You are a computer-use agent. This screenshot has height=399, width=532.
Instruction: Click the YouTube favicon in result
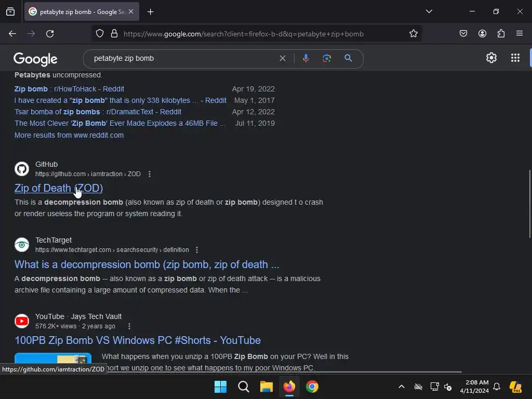22,321
